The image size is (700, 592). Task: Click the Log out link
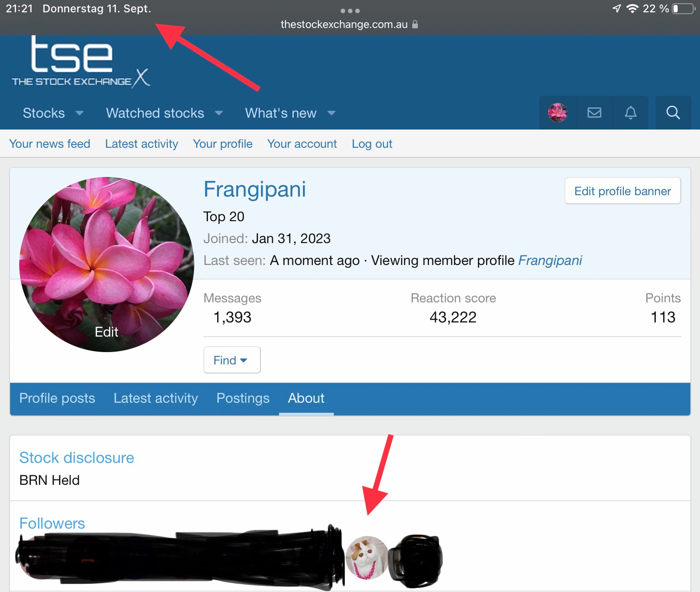click(x=372, y=144)
